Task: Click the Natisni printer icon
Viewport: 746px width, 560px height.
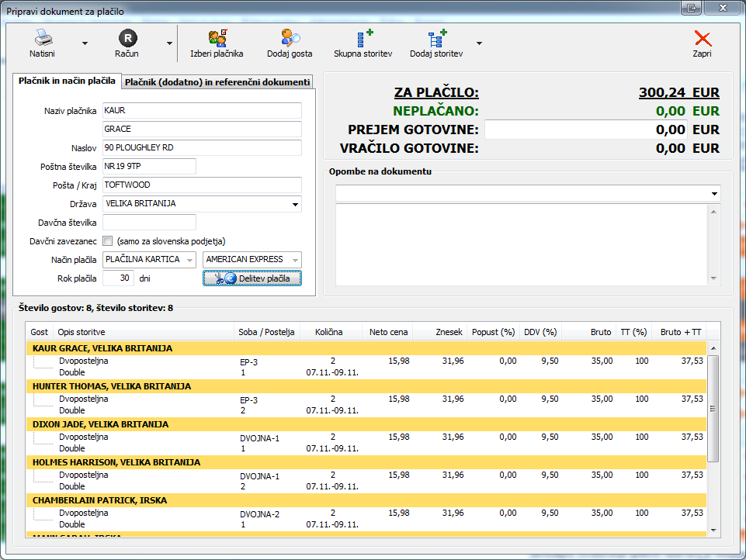Action: coord(42,38)
